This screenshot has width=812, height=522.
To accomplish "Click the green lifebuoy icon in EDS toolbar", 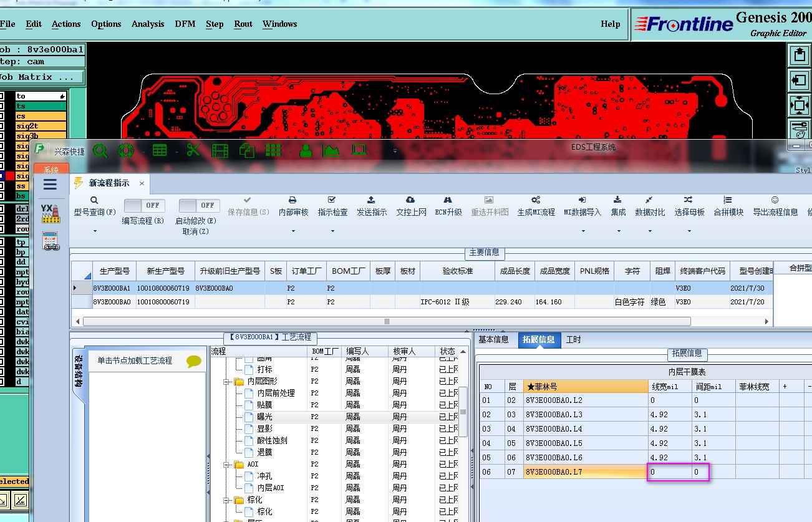I will tap(126, 150).
